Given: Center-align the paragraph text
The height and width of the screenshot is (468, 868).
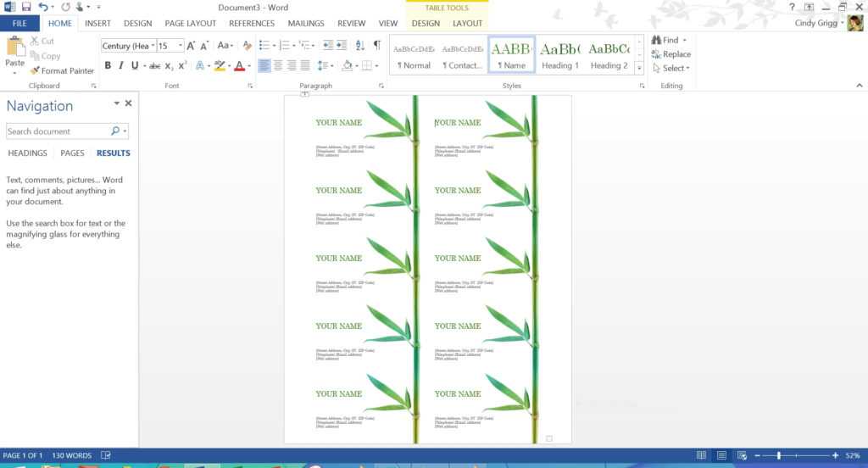Looking at the screenshot, I should coord(279,65).
